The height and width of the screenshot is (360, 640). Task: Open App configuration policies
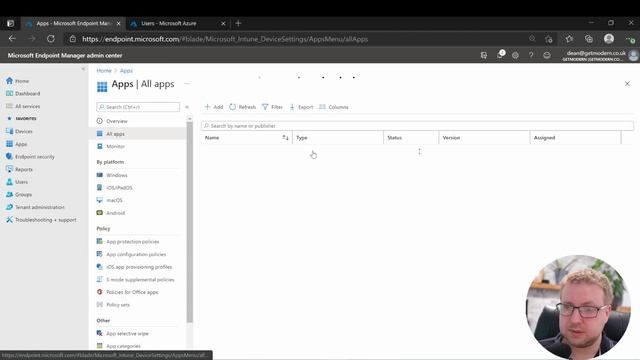click(137, 254)
